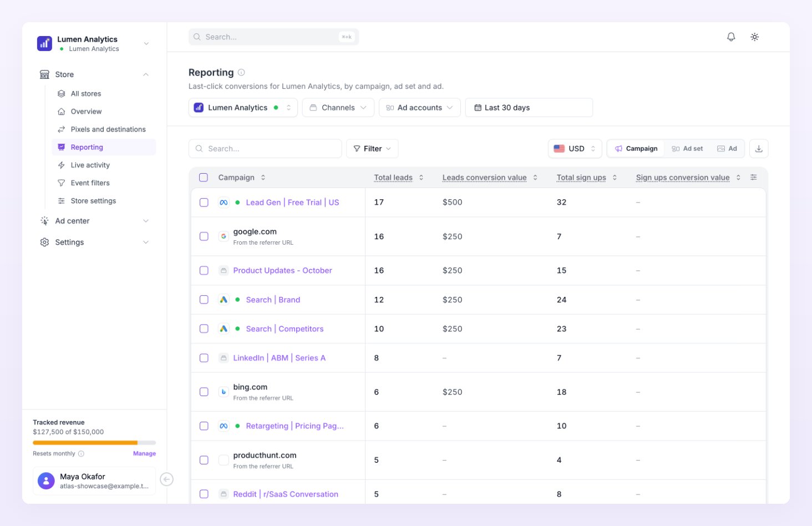The image size is (812, 526).
Task: Click Maya Okafor's avatar icon
Action: click(x=46, y=481)
